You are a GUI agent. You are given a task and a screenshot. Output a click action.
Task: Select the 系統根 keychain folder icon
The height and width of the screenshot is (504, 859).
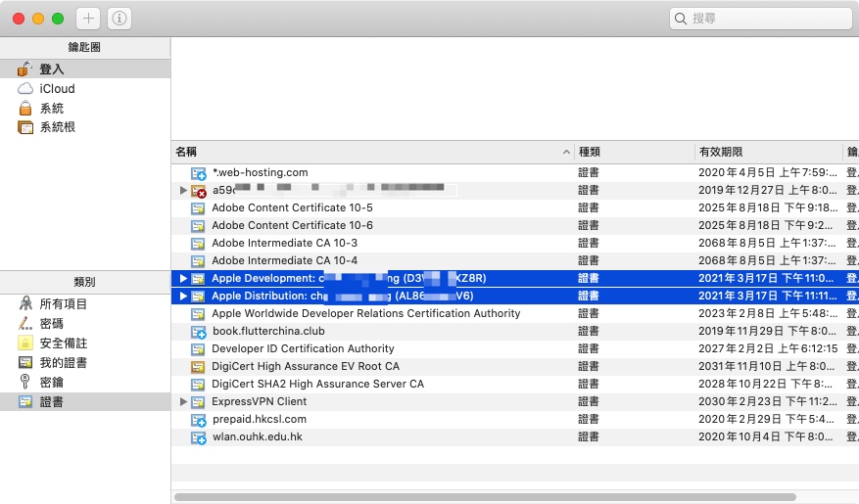pyautogui.click(x=25, y=127)
